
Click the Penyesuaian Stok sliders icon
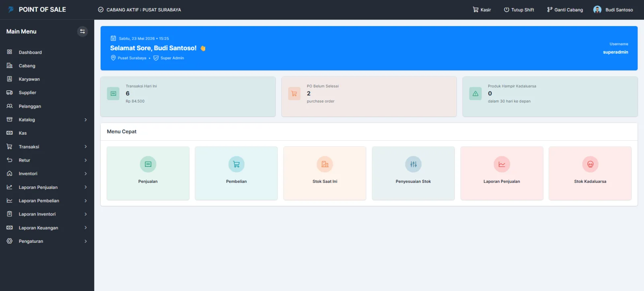pyautogui.click(x=413, y=164)
